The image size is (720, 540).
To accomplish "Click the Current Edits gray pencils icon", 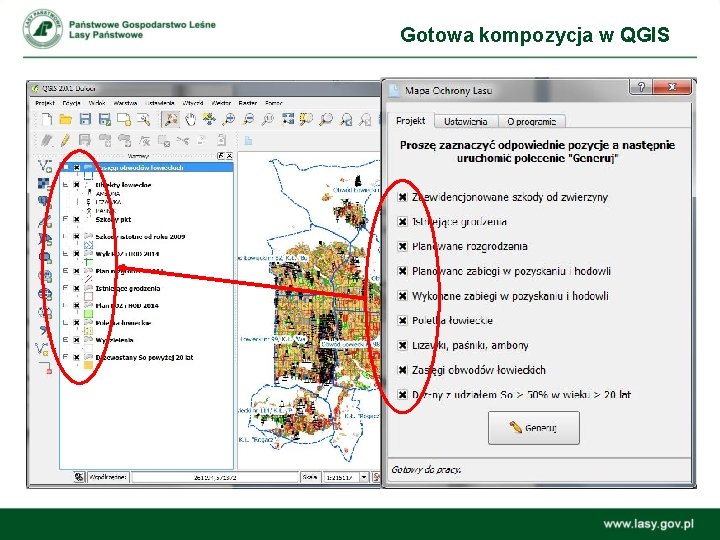I will point(46,140).
